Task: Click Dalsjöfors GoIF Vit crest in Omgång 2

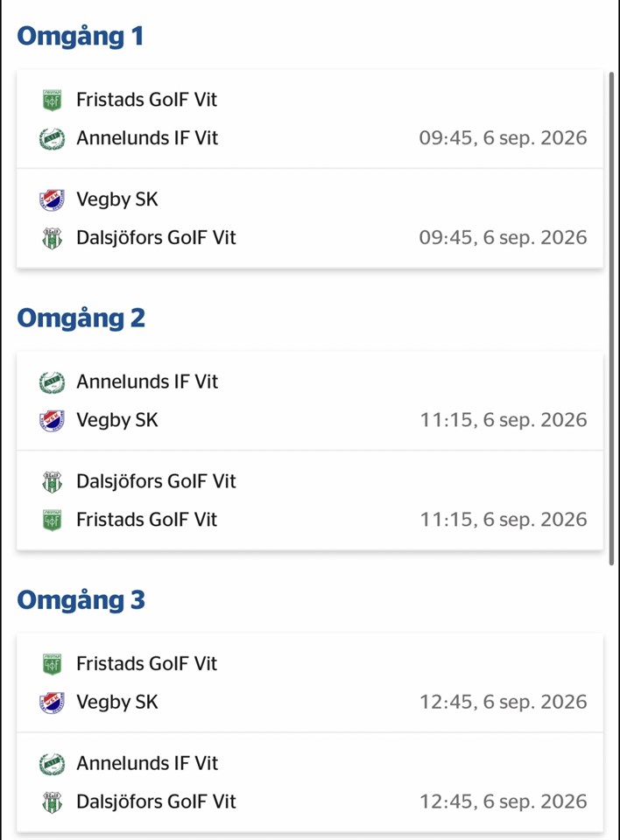Action: click(52, 481)
